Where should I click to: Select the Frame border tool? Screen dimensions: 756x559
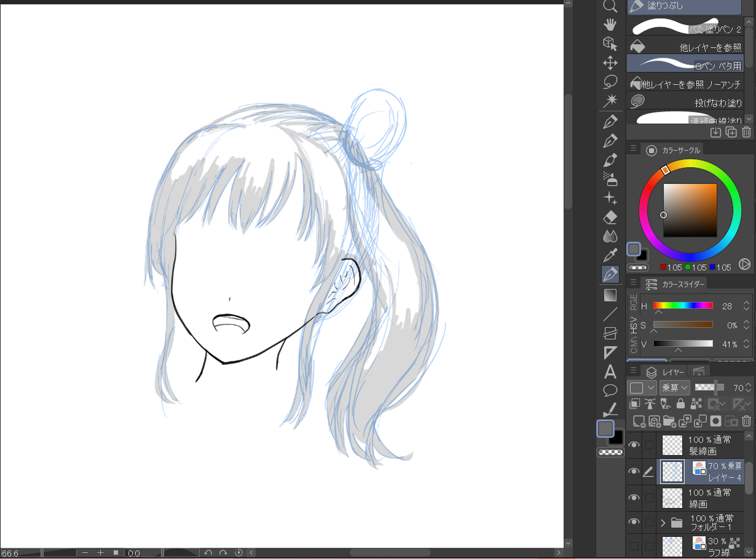click(x=610, y=333)
